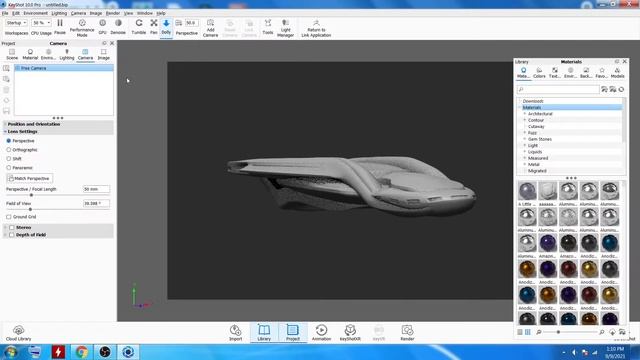Expand the Liquids materials folder
This screenshot has height=360, width=640.
(x=524, y=152)
